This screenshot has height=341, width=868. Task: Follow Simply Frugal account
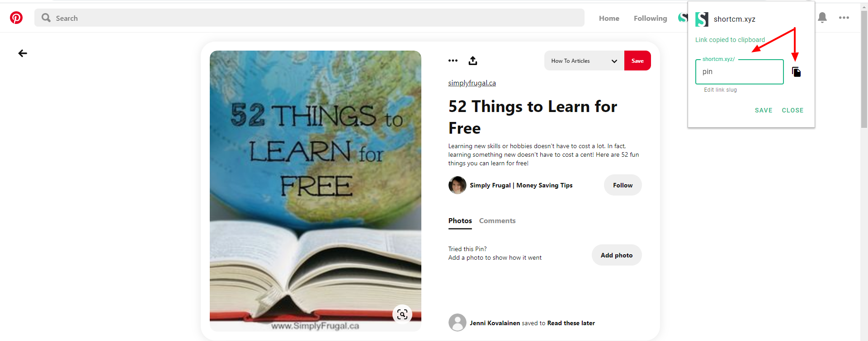click(x=623, y=185)
